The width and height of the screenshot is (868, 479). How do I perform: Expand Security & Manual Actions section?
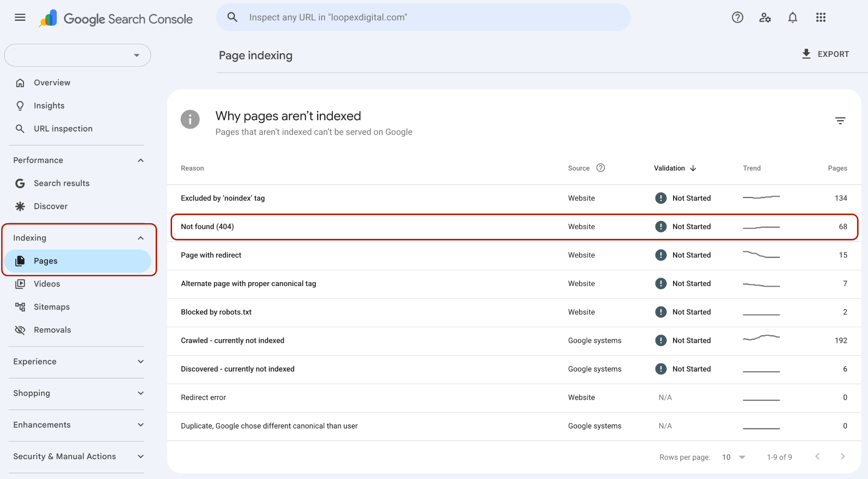141,457
